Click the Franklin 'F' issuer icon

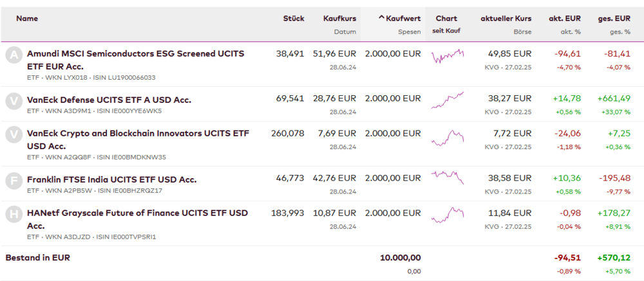pyautogui.click(x=13, y=180)
